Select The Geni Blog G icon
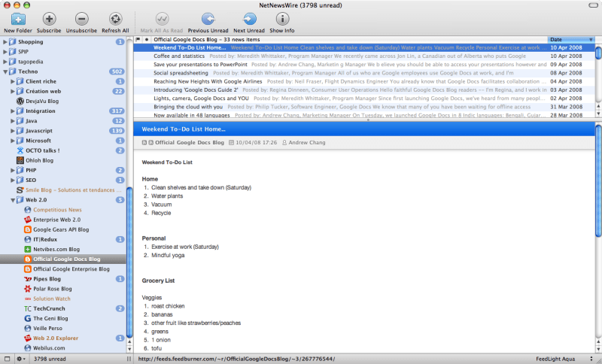The width and height of the screenshot is (602, 364). pos(28,318)
